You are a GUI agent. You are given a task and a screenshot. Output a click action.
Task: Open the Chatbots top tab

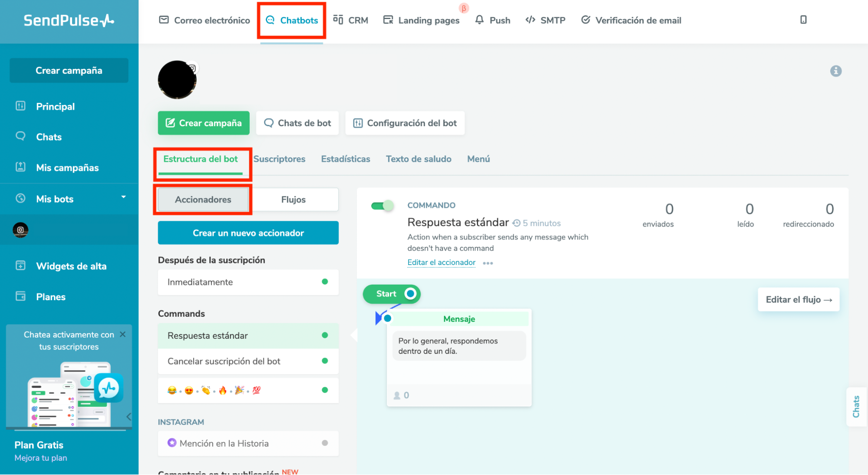(291, 20)
